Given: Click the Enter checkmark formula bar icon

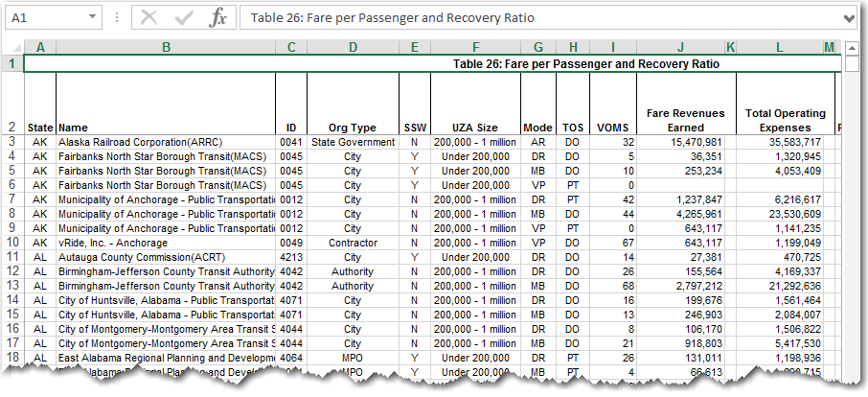Looking at the screenshot, I should (x=183, y=17).
